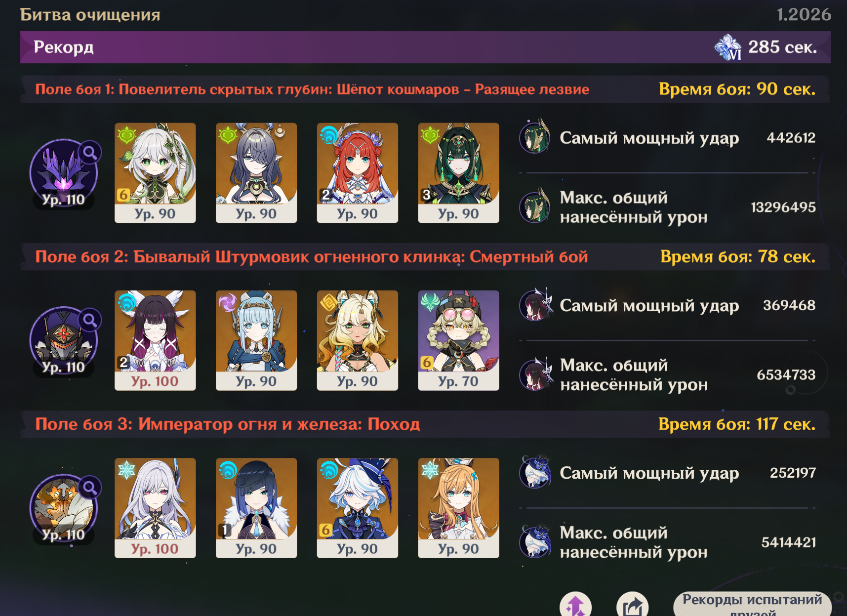This screenshot has height=616, width=847.
Task: Choose the level 100 Cryo character in stage 3
Action: [155, 508]
